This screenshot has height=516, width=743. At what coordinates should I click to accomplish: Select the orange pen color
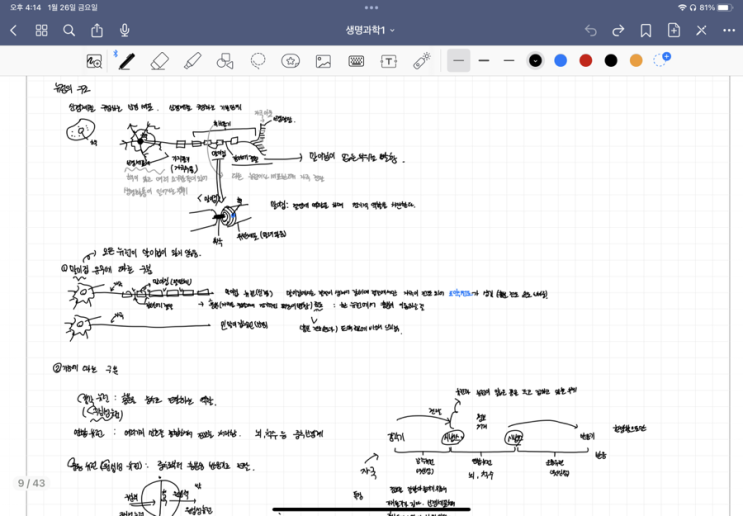click(x=636, y=61)
